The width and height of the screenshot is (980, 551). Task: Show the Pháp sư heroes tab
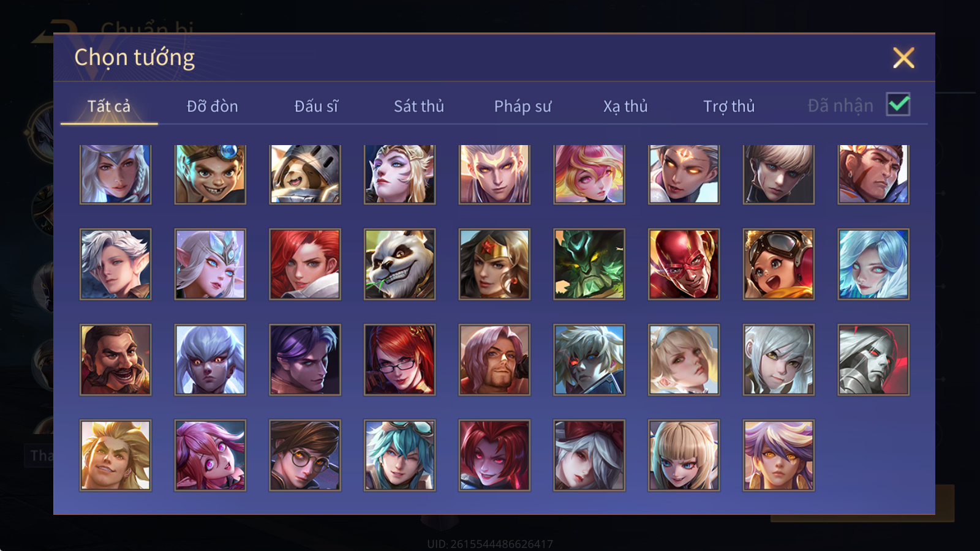pyautogui.click(x=522, y=106)
